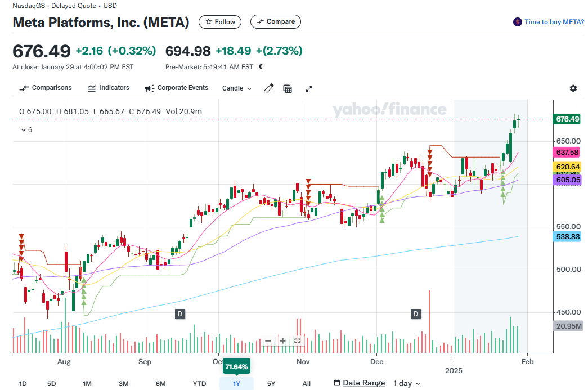Open the Comparisons tool

[46, 88]
